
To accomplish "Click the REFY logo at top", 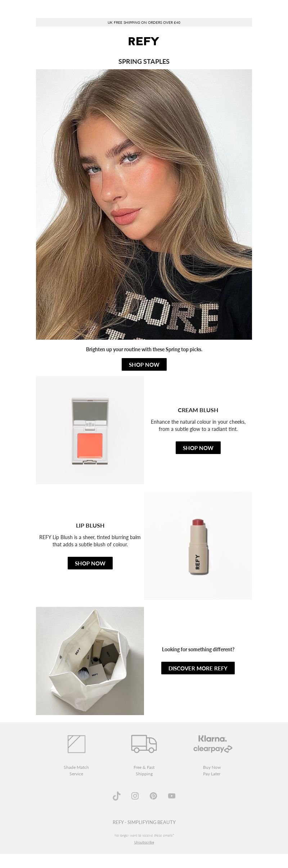I will click(x=144, y=41).
